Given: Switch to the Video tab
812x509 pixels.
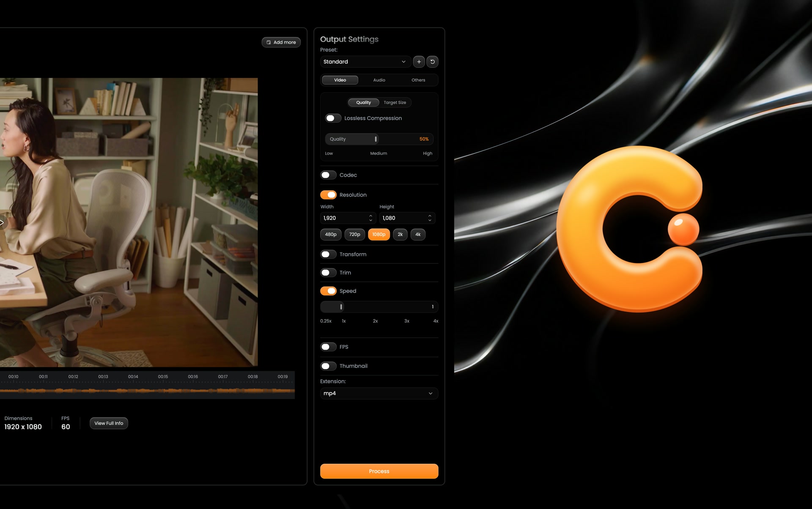Looking at the screenshot, I should (340, 80).
